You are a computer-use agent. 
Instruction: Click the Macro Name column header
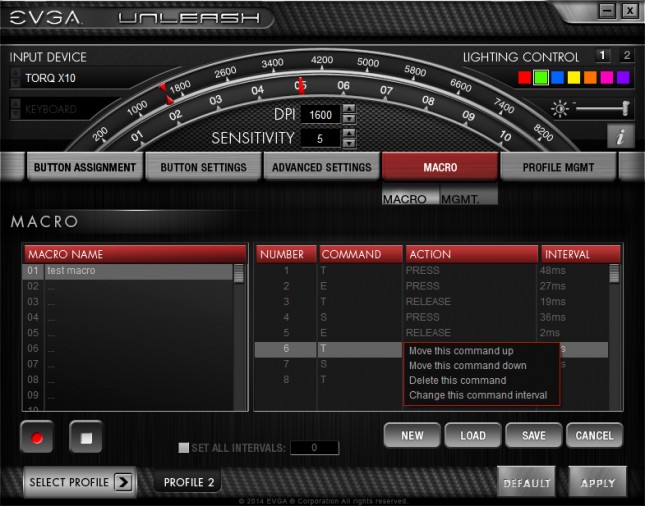(135, 254)
